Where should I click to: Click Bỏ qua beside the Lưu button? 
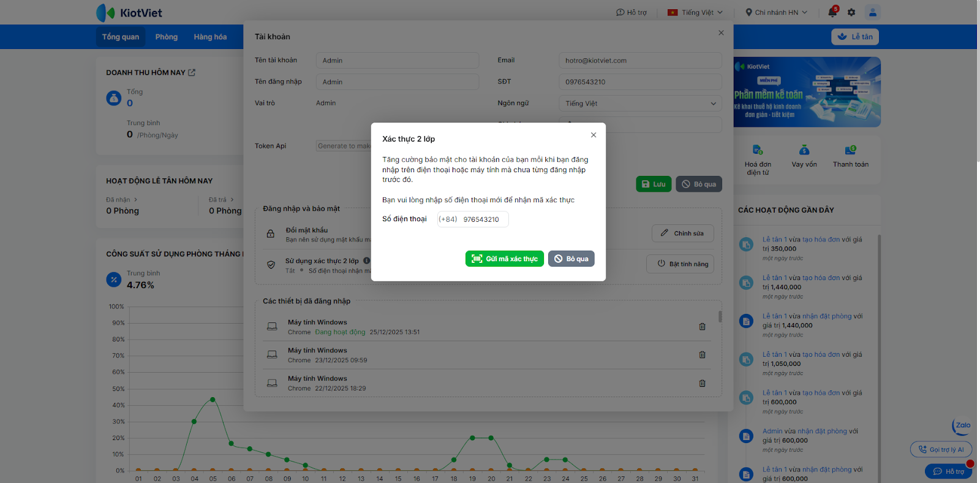(699, 184)
